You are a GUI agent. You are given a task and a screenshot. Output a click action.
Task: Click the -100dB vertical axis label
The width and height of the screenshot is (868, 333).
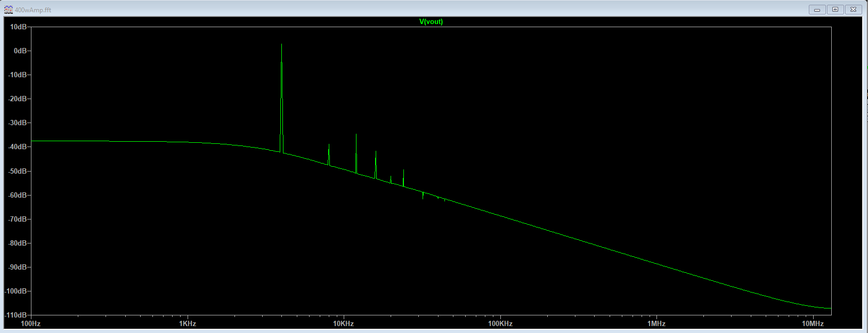[16, 291]
